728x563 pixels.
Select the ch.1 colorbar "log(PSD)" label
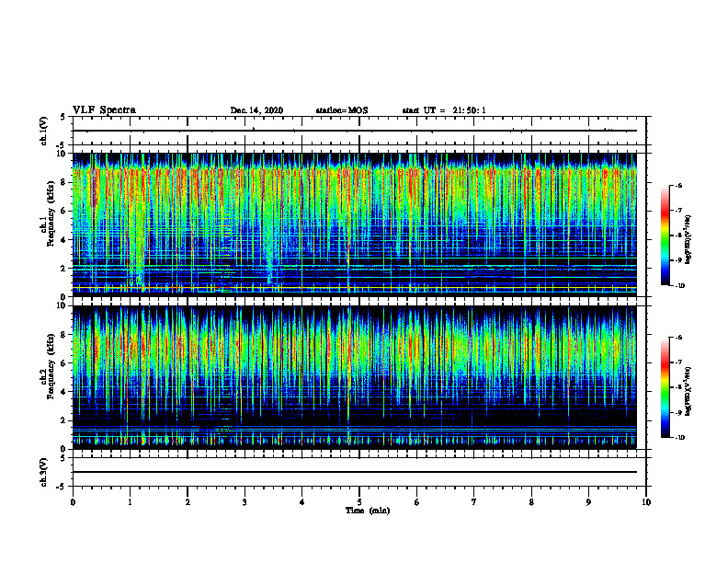click(688, 239)
